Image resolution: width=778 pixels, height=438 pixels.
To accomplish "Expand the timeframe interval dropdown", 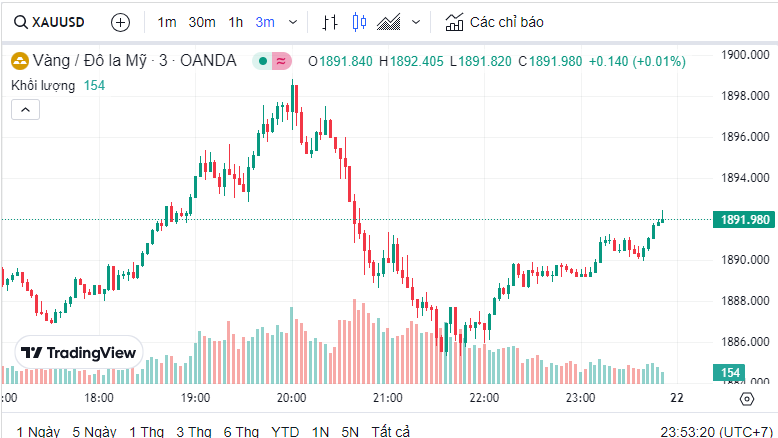I will click(x=292, y=21).
